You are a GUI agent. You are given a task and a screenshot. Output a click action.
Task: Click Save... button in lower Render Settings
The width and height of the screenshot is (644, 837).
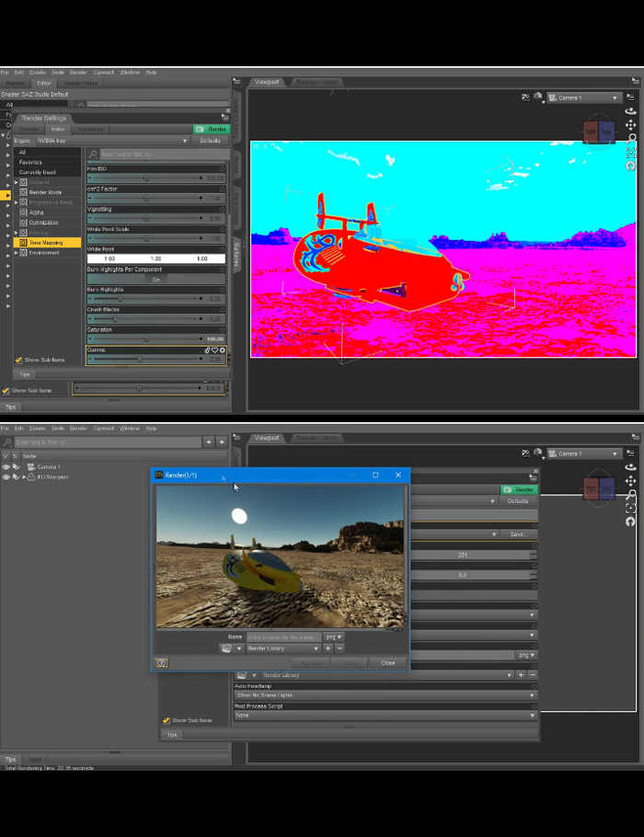[518, 534]
